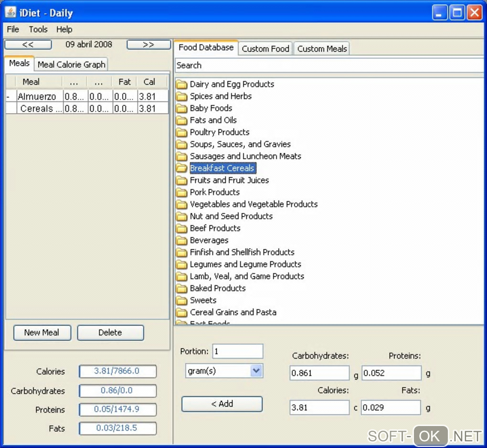Image resolution: width=487 pixels, height=448 pixels.
Task: Maximize the iDiet window
Action: click(457, 13)
